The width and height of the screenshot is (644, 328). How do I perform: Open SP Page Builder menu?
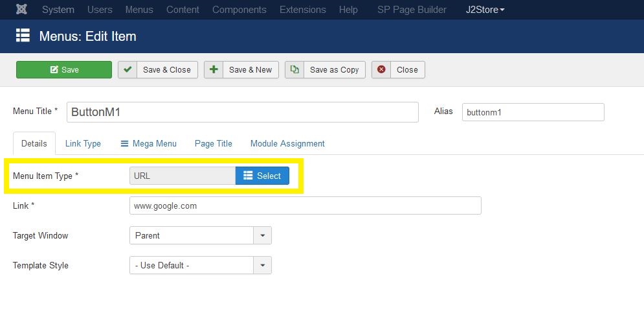(412, 10)
